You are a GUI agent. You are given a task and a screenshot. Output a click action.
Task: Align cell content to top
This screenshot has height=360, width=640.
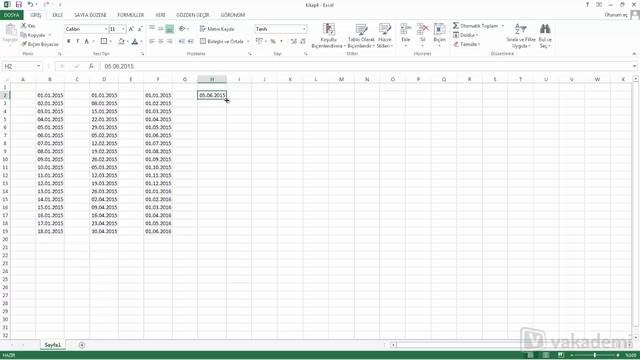(152, 29)
